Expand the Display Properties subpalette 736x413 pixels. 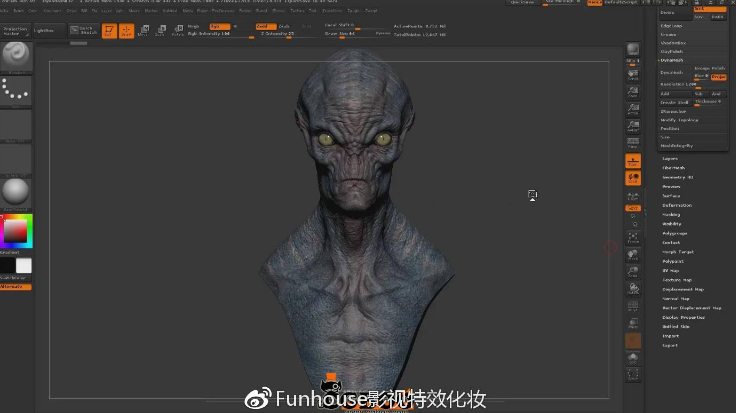click(683, 317)
